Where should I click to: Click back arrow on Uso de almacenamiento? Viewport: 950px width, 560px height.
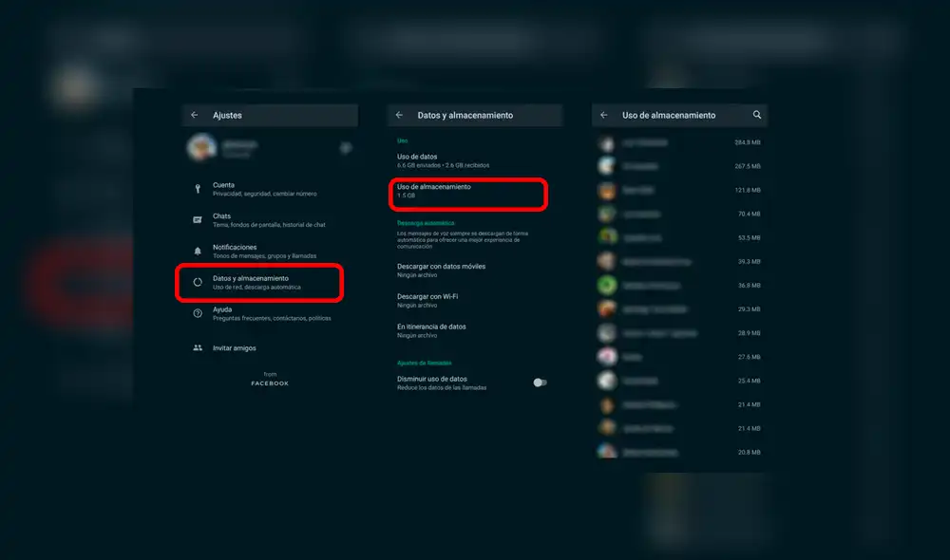pyautogui.click(x=604, y=114)
